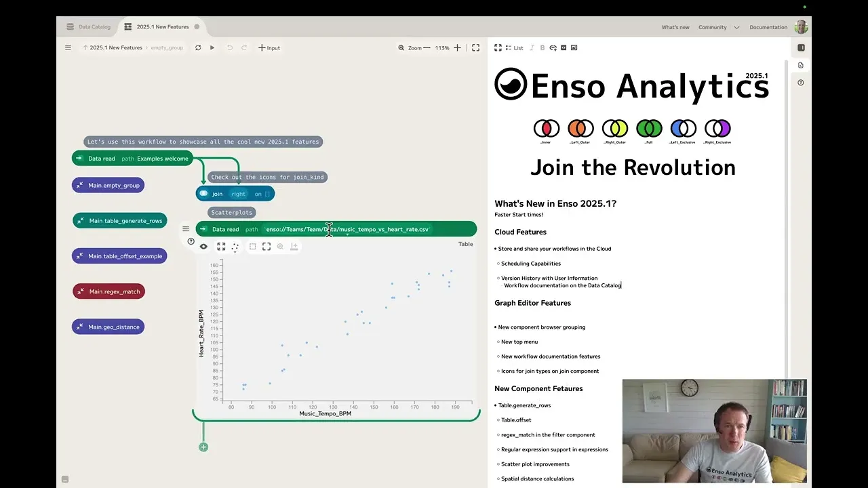Insert a code block in documentation

tap(564, 47)
